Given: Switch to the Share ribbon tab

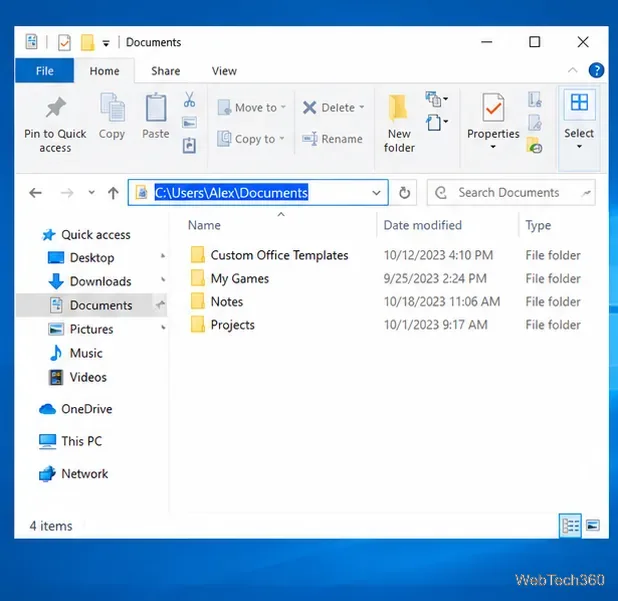Looking at the screenshot, I should tap(166, 71).
